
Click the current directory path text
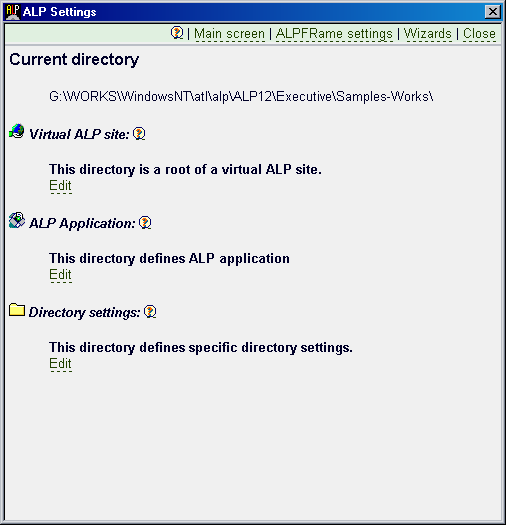[241, 96]
